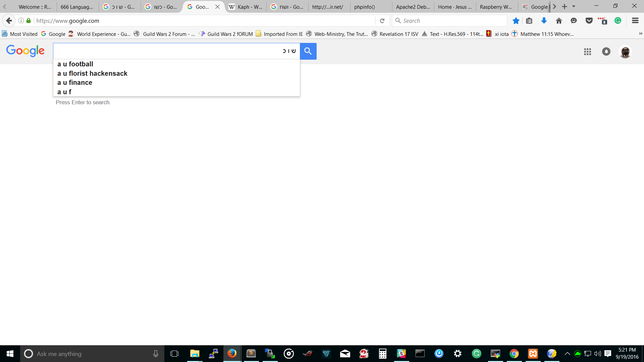Open the Google apps grid icon
The width and height of the screenshot is (644, 362).
[587, 52]
